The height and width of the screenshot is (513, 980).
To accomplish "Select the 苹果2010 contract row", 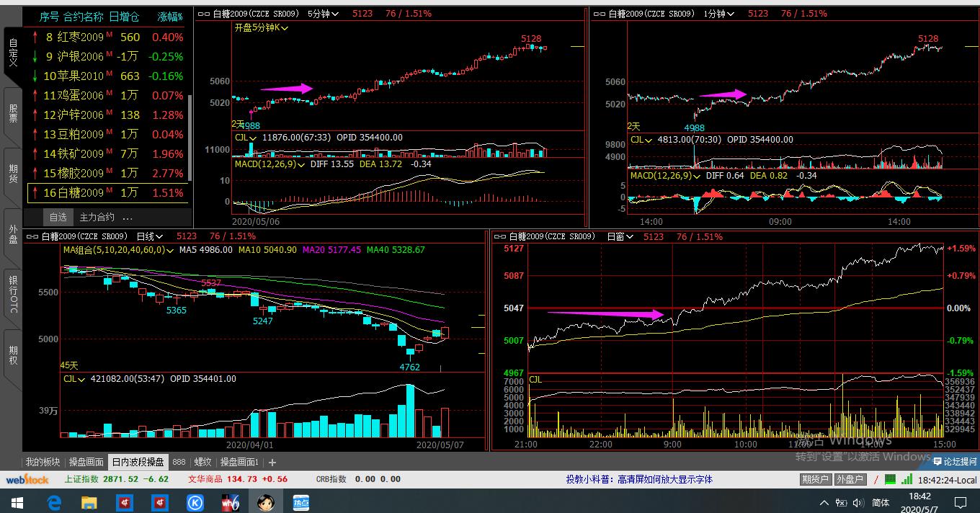I will tap(107, 76).
